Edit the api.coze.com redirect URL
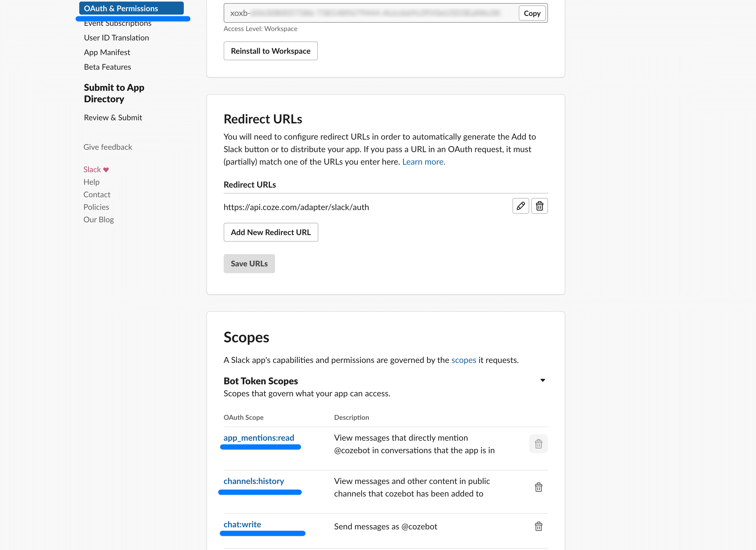Viewport: 756px width, 550px height. click(x=520, y=206)
